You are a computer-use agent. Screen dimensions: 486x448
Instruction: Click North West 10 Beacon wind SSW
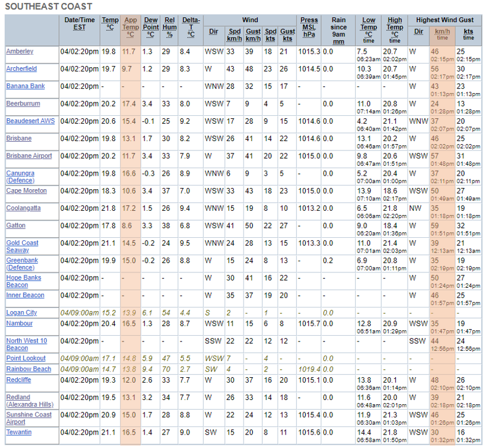213,341
